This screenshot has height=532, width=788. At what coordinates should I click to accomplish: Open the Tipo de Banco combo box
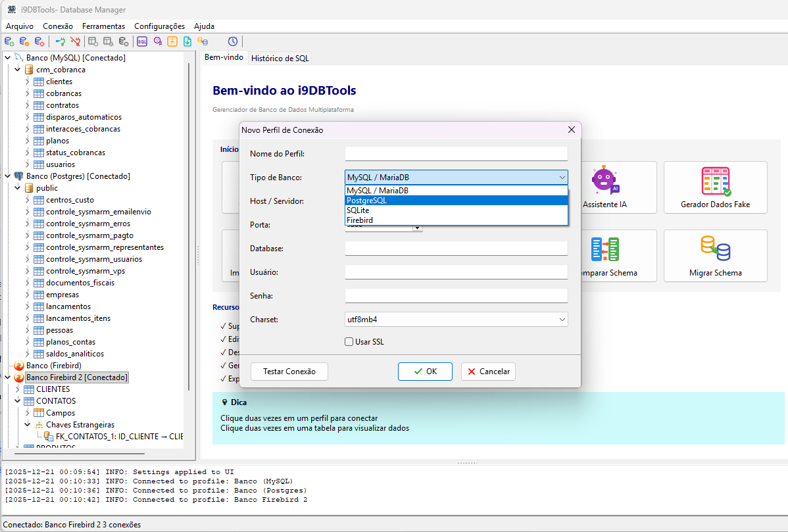(456, 178)
